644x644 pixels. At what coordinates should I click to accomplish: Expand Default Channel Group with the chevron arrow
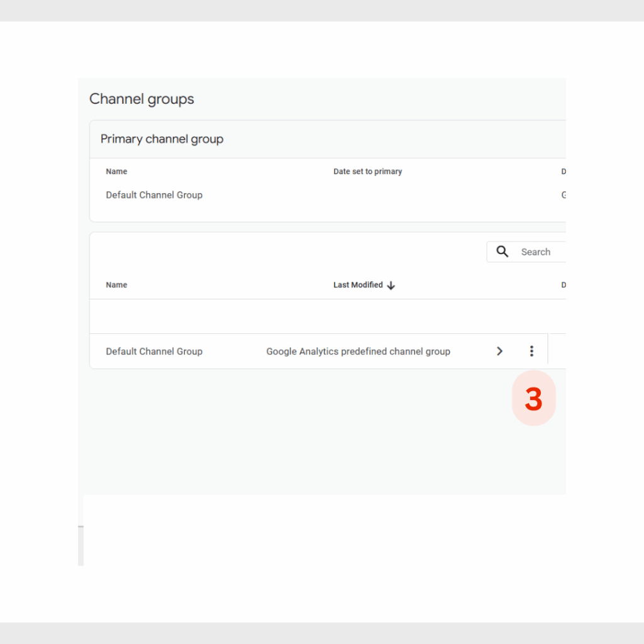[x=499, y=351]
